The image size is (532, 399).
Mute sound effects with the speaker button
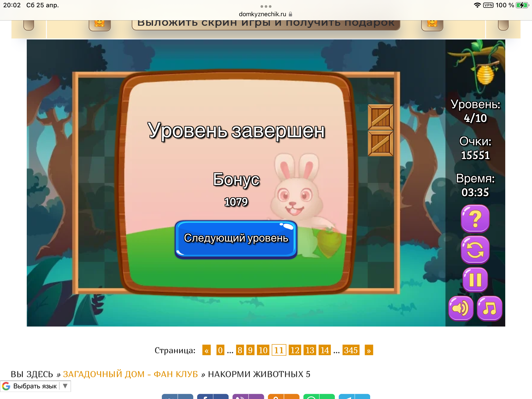click(461, 308)
